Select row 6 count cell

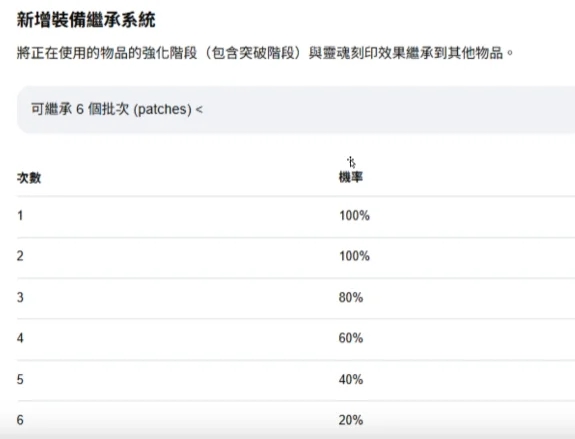[x=20, y=420]
